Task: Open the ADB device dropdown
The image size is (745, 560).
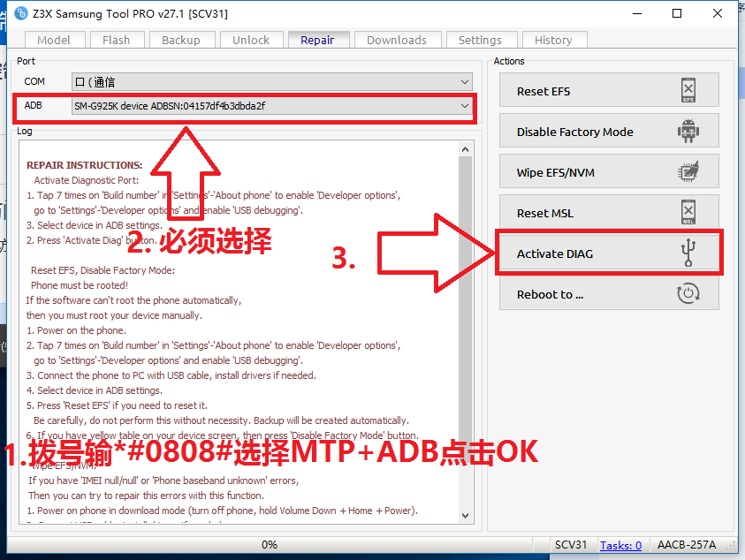Action: [272, 106]
